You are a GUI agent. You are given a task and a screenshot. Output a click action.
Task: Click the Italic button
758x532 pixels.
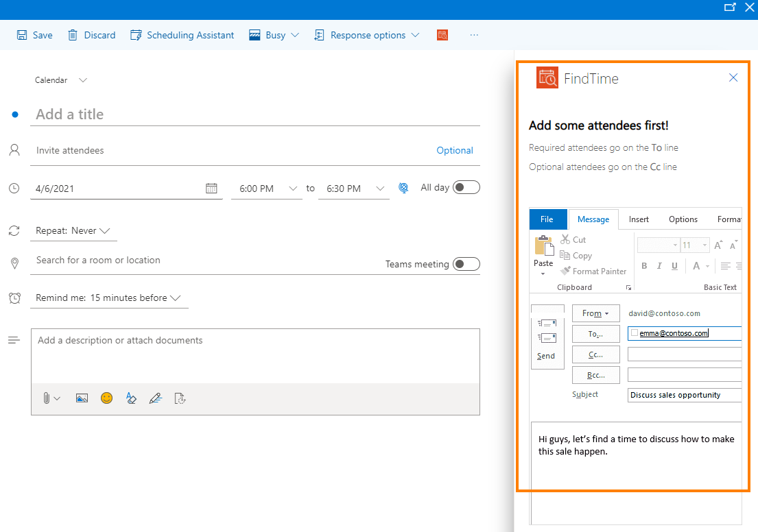659,266
